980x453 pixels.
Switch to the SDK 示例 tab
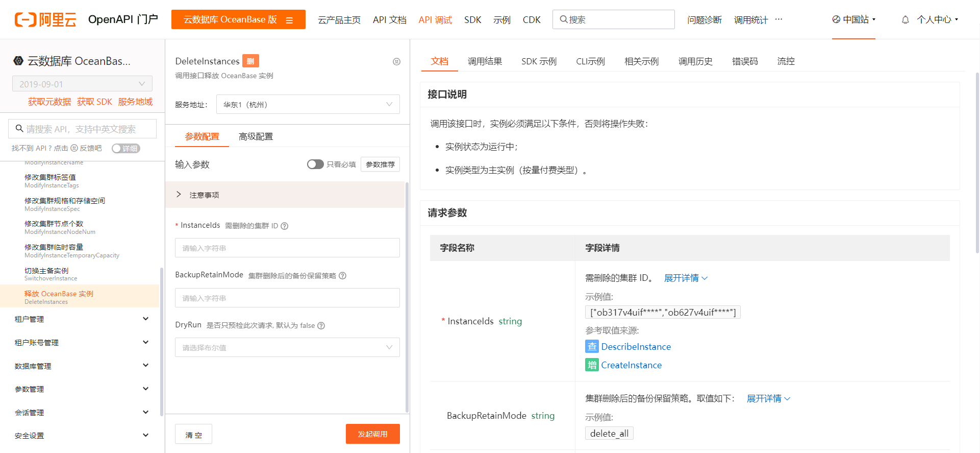539,61
